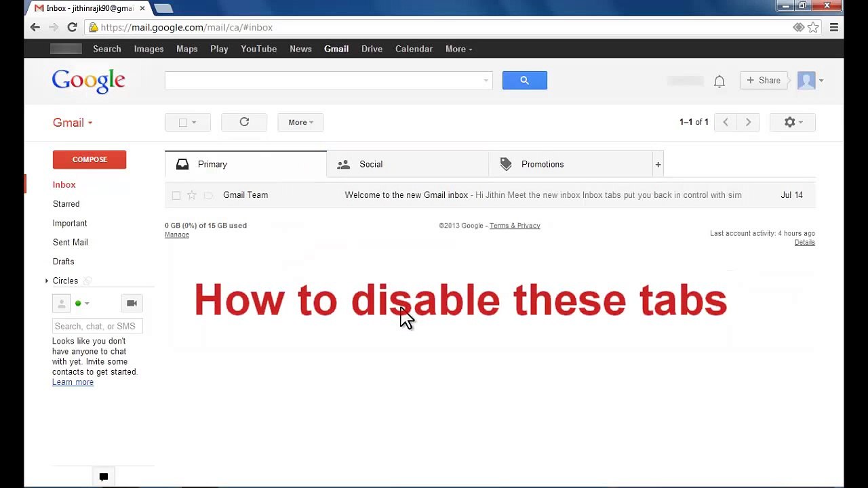Open Maps in the Google bar
Viewport: 868px width, 488px height.
[x=187, y=49]
